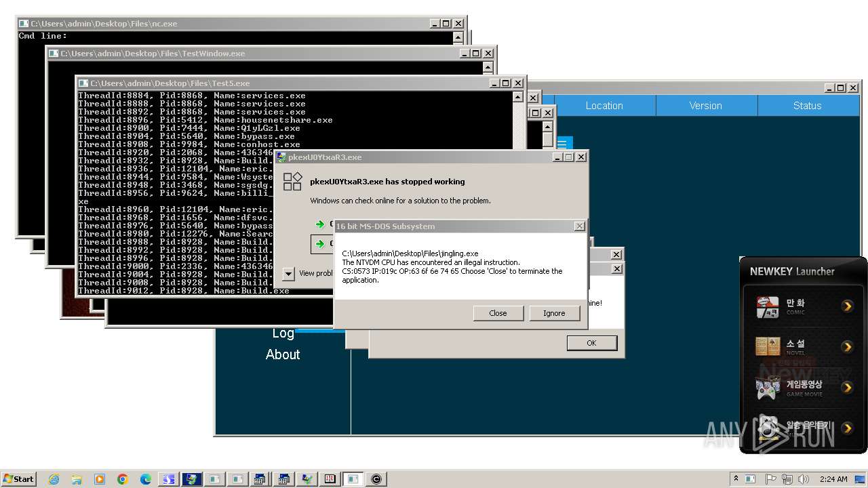Close the lower message box above OK button
868x488 pixels.
pos(616,268)
